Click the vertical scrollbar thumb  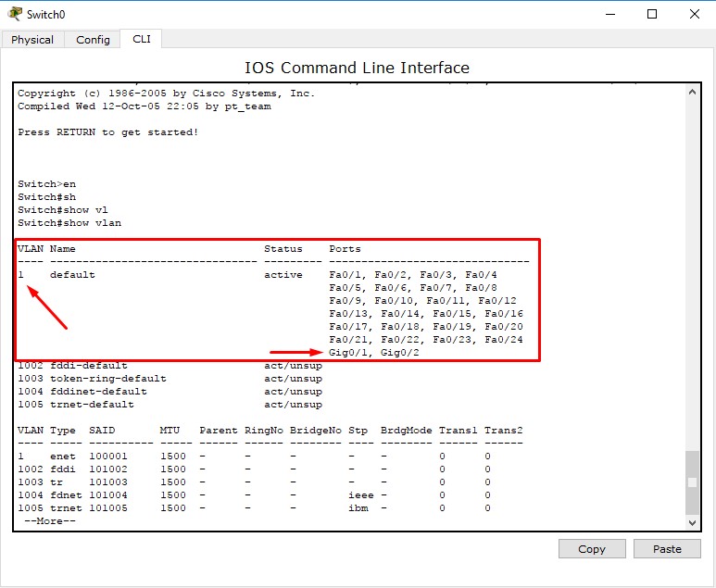tap(692, 482)
